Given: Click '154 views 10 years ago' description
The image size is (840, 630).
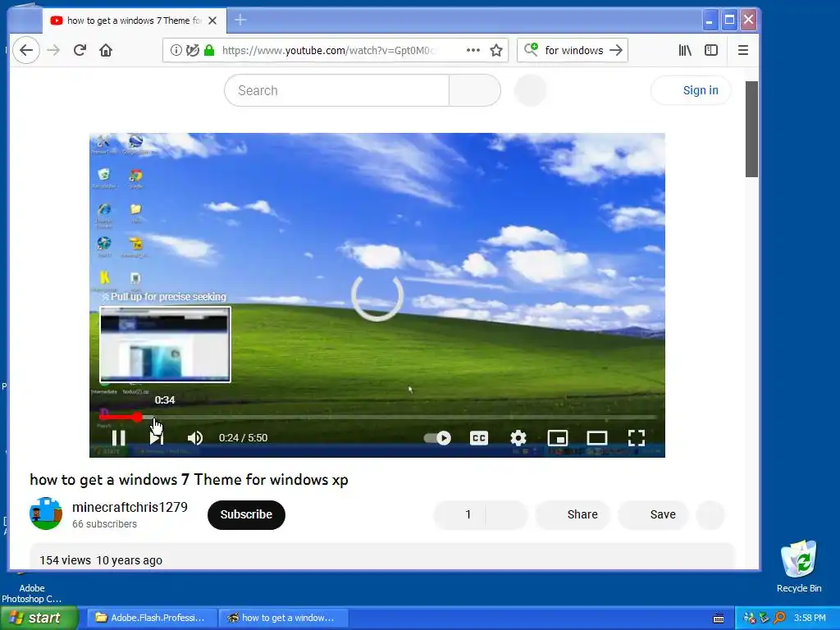Looking at the screenshot, I should tap(101, 560).
